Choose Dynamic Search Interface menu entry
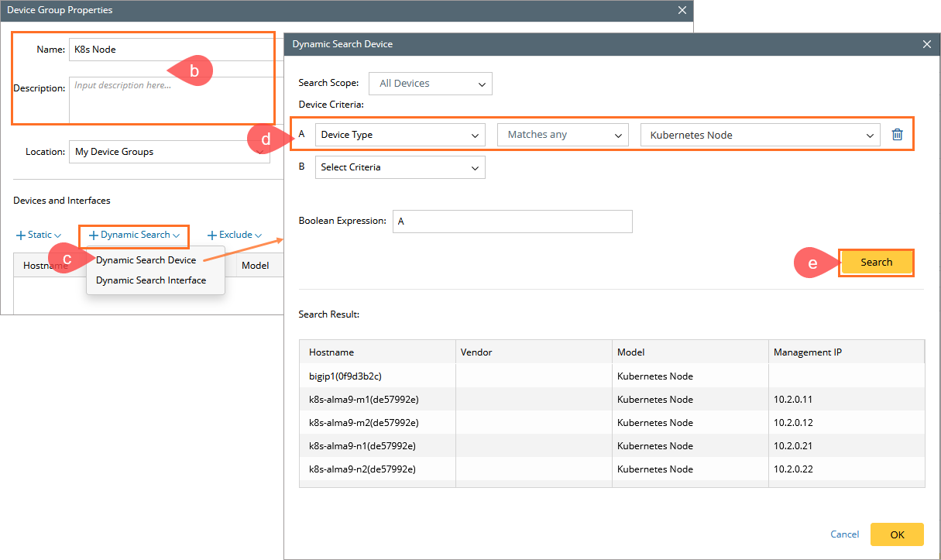The image size is (941, 560). [151, 280]
